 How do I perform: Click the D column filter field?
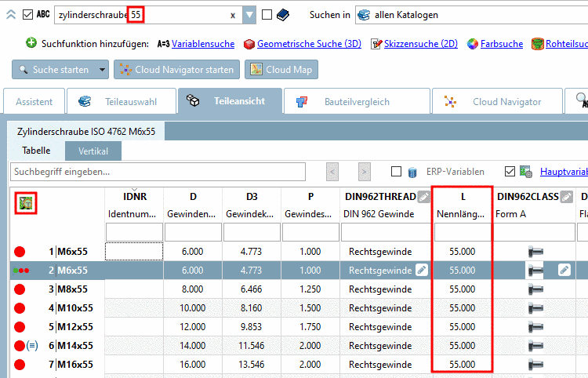point(193,232)
